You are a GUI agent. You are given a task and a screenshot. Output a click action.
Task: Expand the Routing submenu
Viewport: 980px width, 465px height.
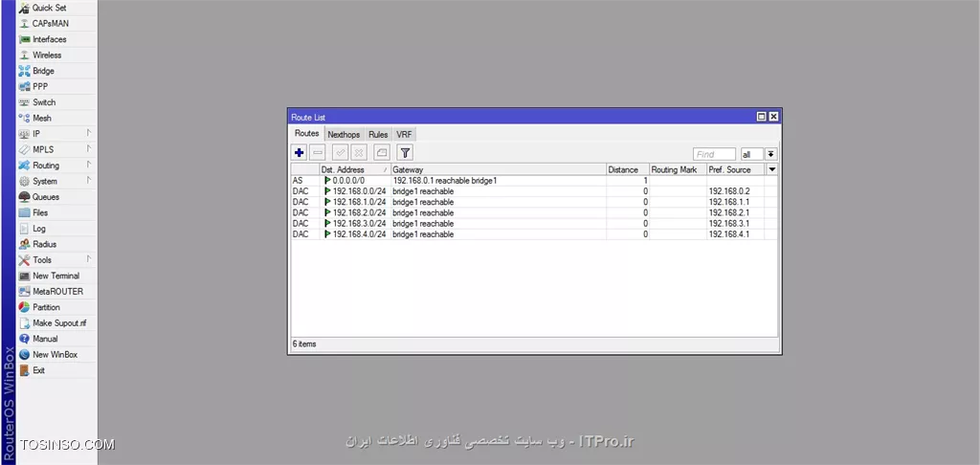(56, 165)
